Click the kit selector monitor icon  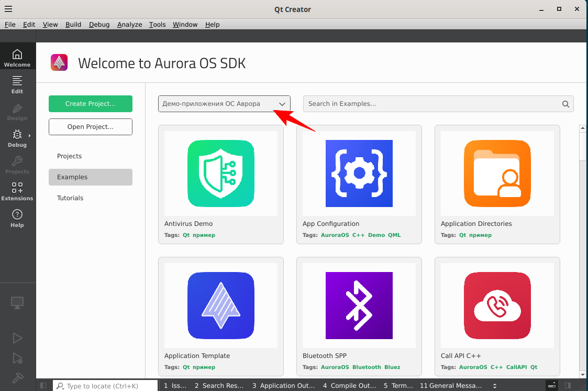[17, 303]
